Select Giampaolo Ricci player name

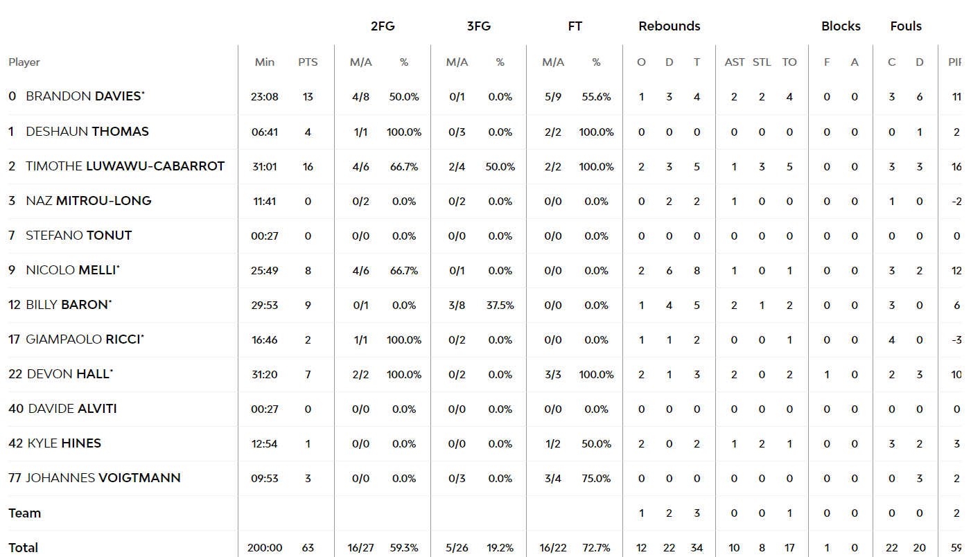click(84, 339)
